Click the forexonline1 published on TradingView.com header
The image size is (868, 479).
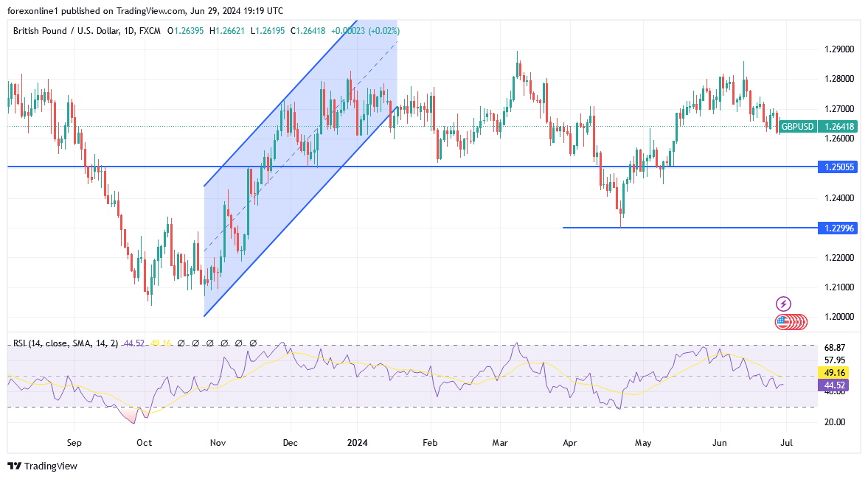(x=145, y=11)
